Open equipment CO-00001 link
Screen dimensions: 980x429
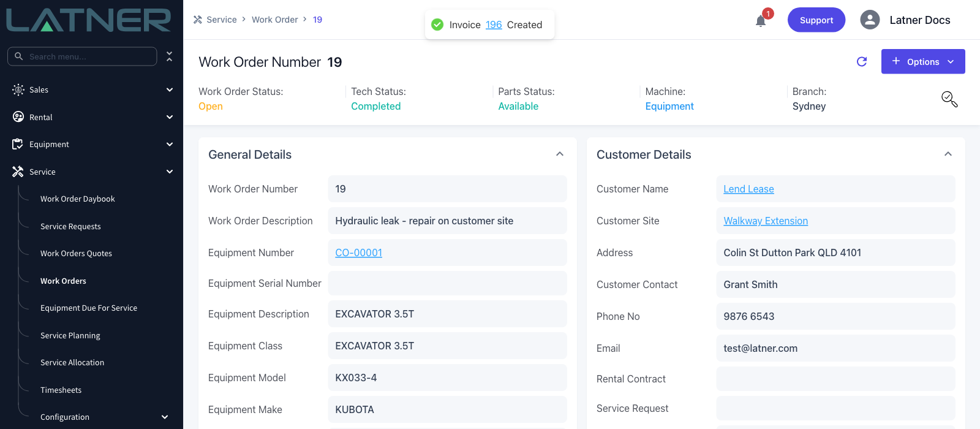(x=358, y=252)
